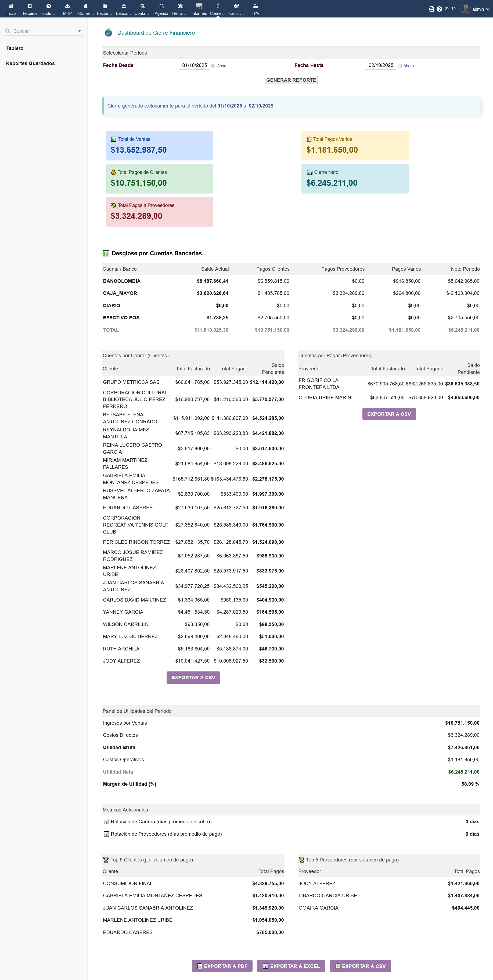Focus the Fecha Desde date field
The image size is (493, 980).
[195, 65]
